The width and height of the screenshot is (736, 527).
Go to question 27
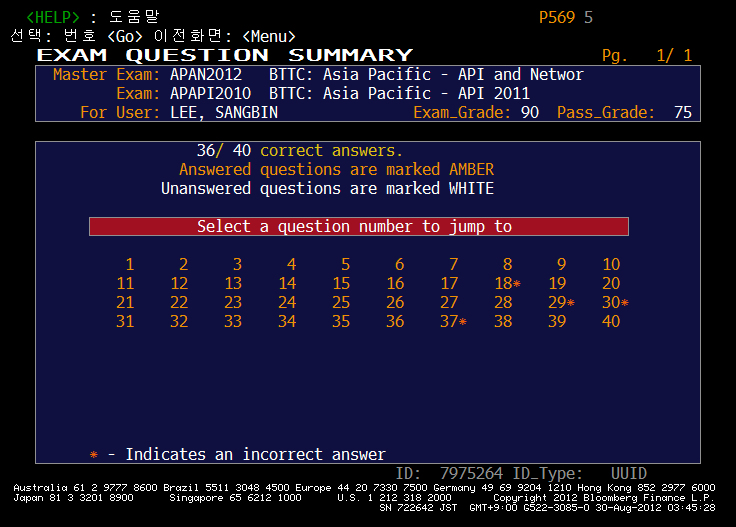pos(449,303)
